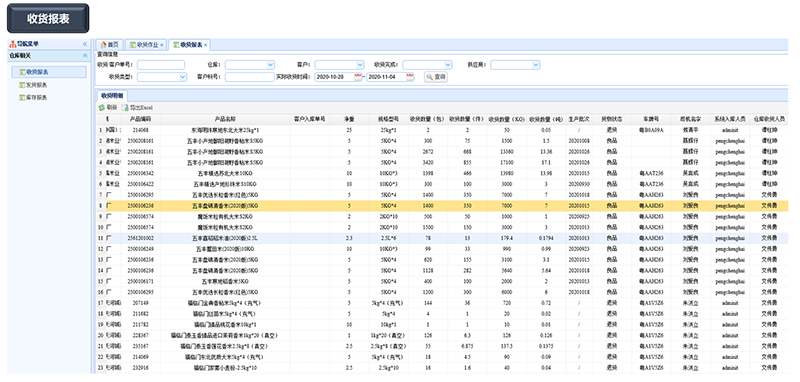Select product code cell 235167

[x=140, y=346]
